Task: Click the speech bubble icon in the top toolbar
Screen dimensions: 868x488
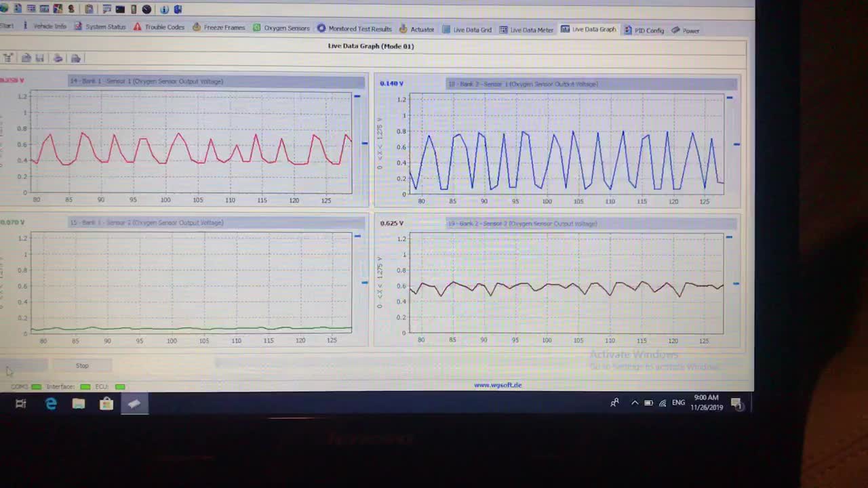Action: (107, 9)
